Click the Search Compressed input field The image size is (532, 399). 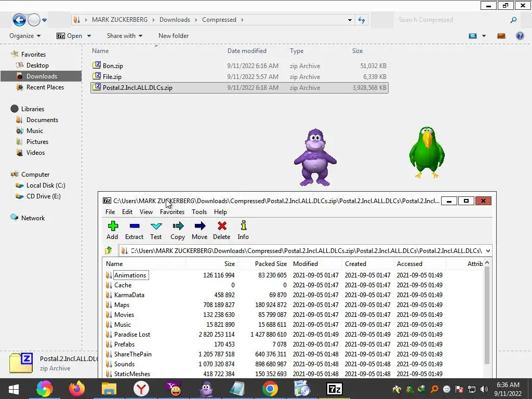(x=452, y=20)
